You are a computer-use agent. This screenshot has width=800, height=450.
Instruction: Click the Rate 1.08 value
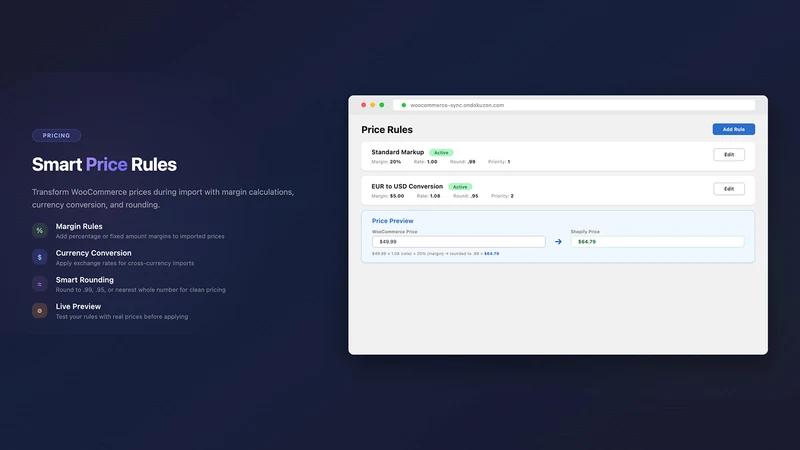click(x=435, y=196)
